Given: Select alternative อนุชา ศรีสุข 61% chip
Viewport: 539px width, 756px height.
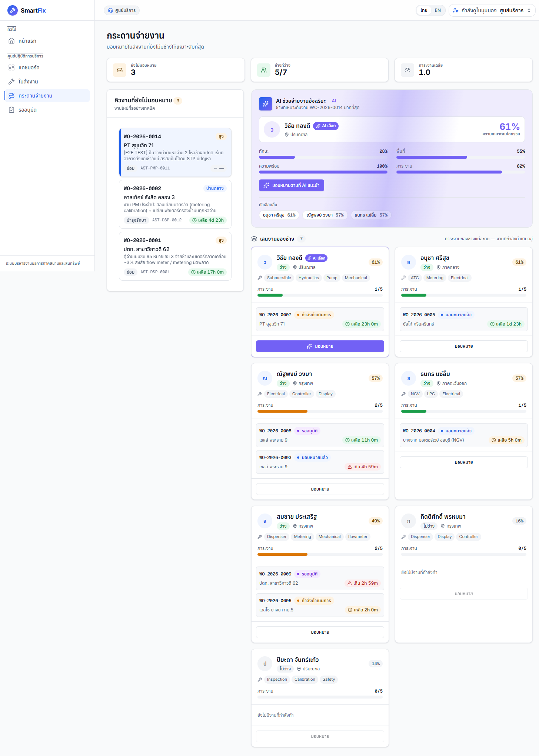Looking at the screenshot, I should click(x=279, y=215).
